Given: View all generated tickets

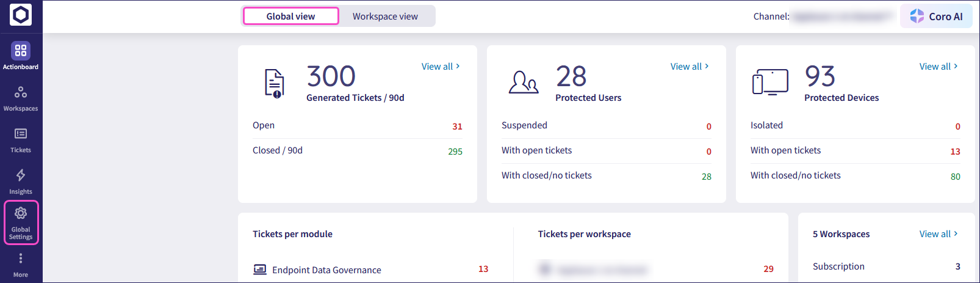Looking at the screenshot, I should 440,67.
